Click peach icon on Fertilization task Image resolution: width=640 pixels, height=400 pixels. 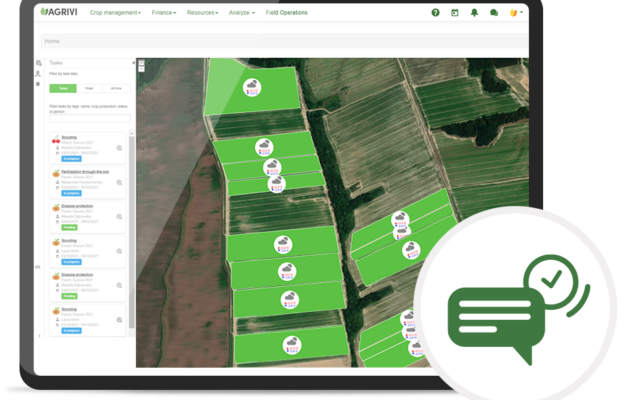pyautogui.click(x=56, y=173)
